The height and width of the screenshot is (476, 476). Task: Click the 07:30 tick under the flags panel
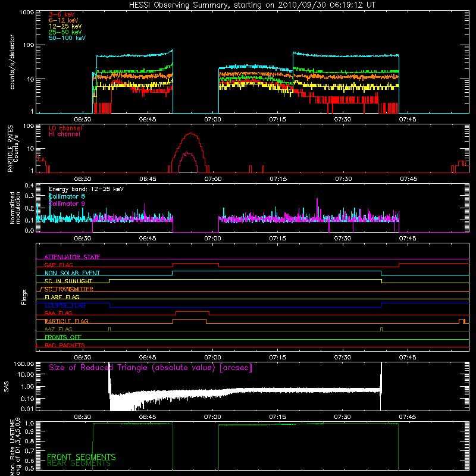click(343, 358)
